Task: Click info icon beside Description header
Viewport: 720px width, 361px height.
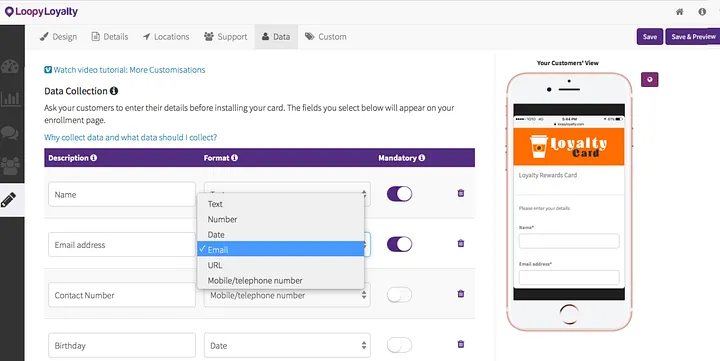Action: click(94, 158)
